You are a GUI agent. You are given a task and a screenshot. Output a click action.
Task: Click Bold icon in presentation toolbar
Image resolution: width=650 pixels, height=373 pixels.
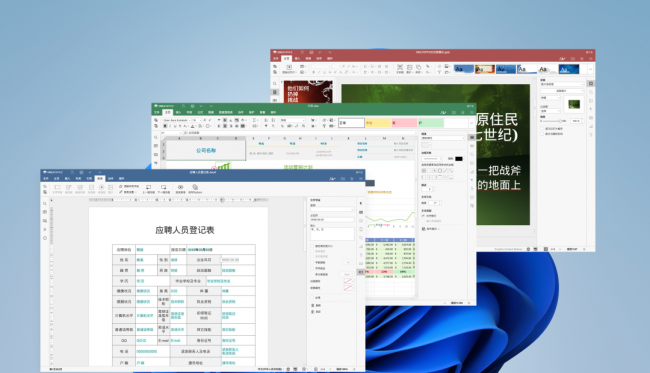point(314,72)
